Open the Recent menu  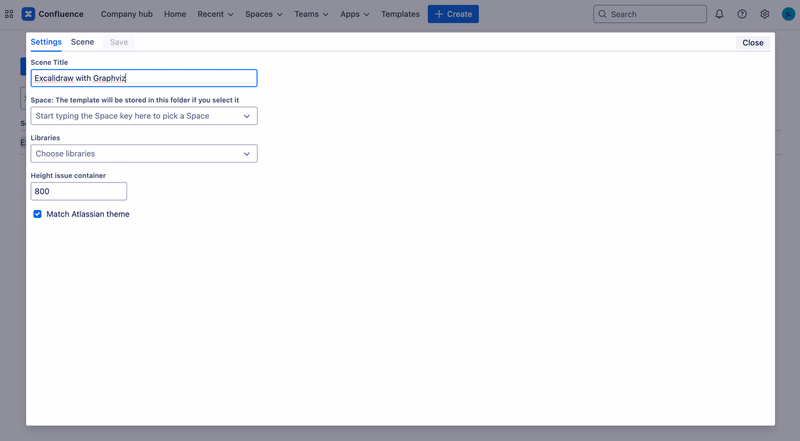[x=215, y=14]
